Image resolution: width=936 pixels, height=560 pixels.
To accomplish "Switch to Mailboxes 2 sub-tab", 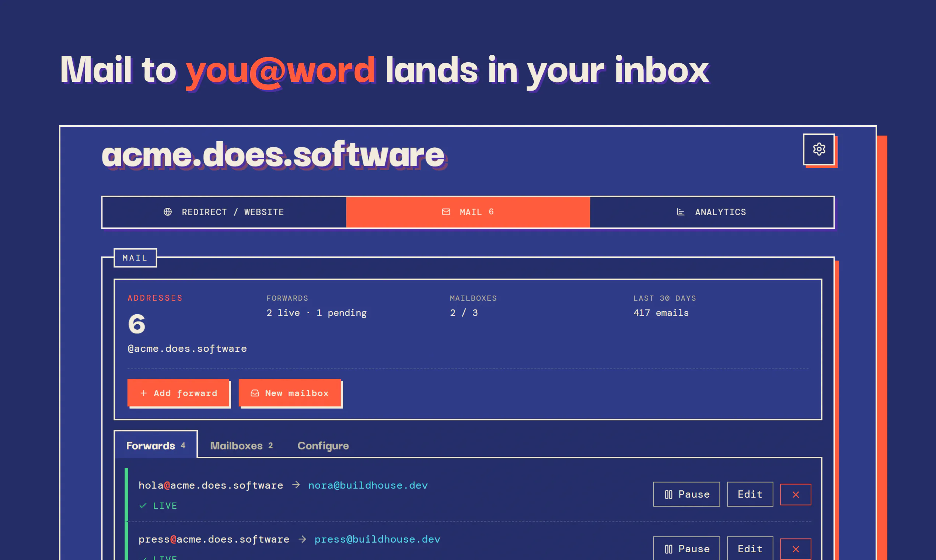I will (241, 446).
